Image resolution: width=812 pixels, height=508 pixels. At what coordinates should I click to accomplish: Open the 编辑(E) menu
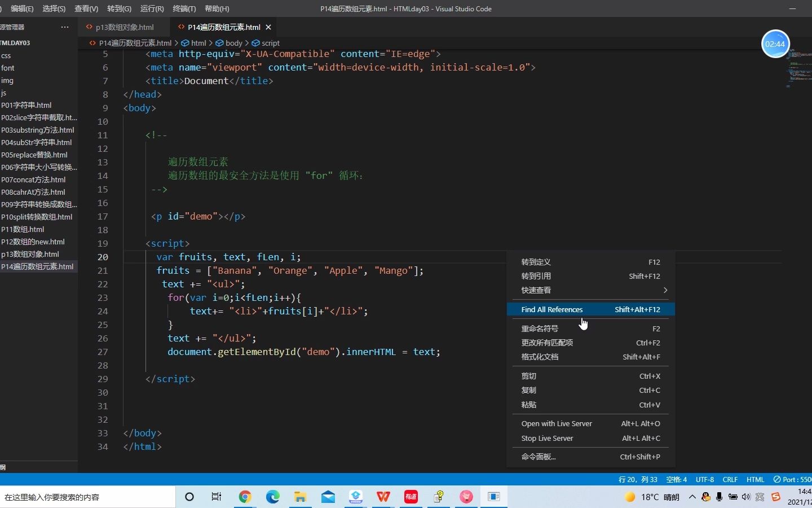click(x=22, y=8)
